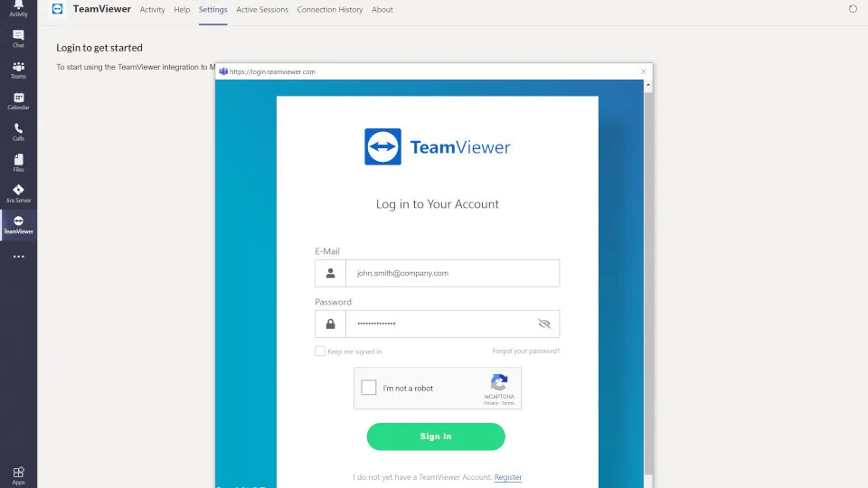Go to Teams in the sidebar

pyautogui.click(x=18, y=70)
